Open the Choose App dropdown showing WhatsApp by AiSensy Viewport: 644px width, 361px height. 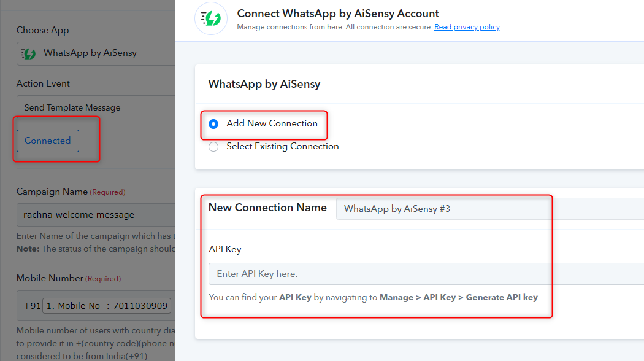click(x=96, y=53)
